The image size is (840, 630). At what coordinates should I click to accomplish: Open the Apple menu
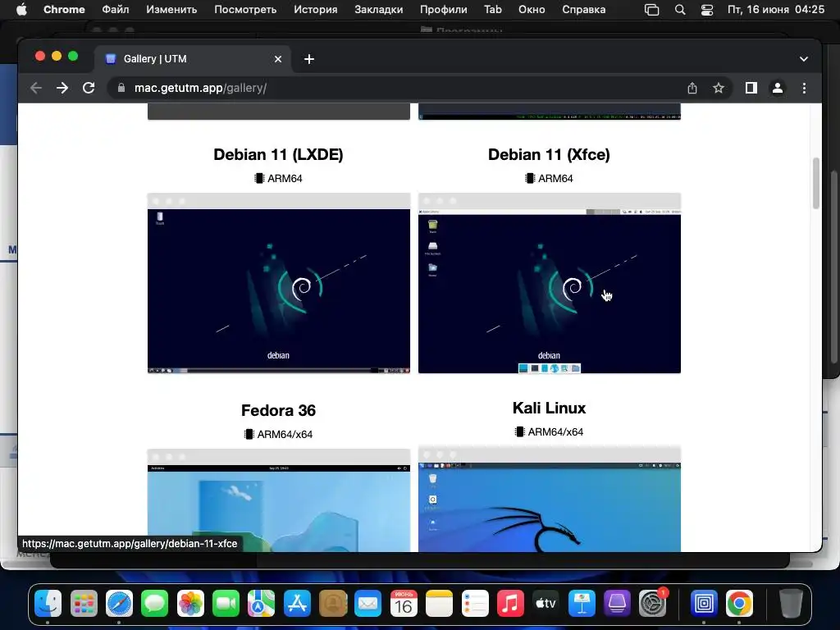[x=21, y=10]
